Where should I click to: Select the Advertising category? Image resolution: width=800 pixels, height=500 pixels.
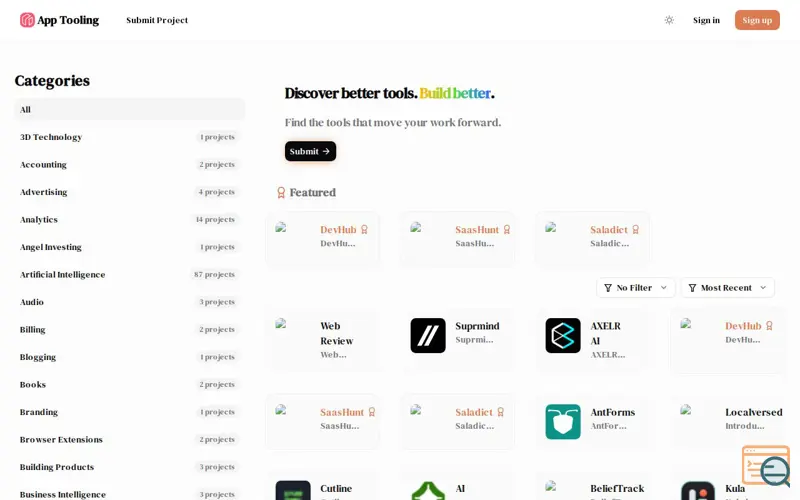pyautogui.click(x=130, y=192)
